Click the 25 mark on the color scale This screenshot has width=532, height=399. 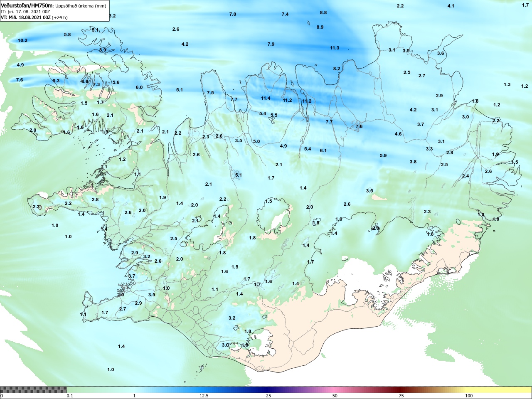269,396
